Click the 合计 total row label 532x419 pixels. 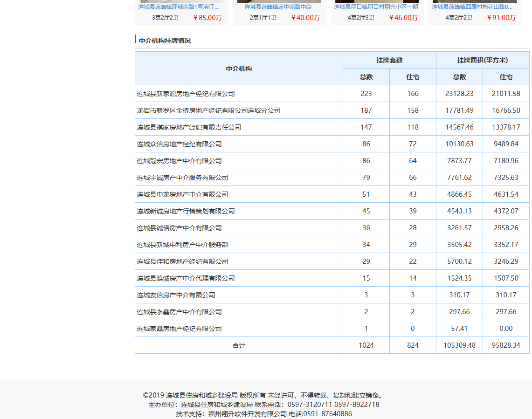pyautogui.click(x=239, y=345)
